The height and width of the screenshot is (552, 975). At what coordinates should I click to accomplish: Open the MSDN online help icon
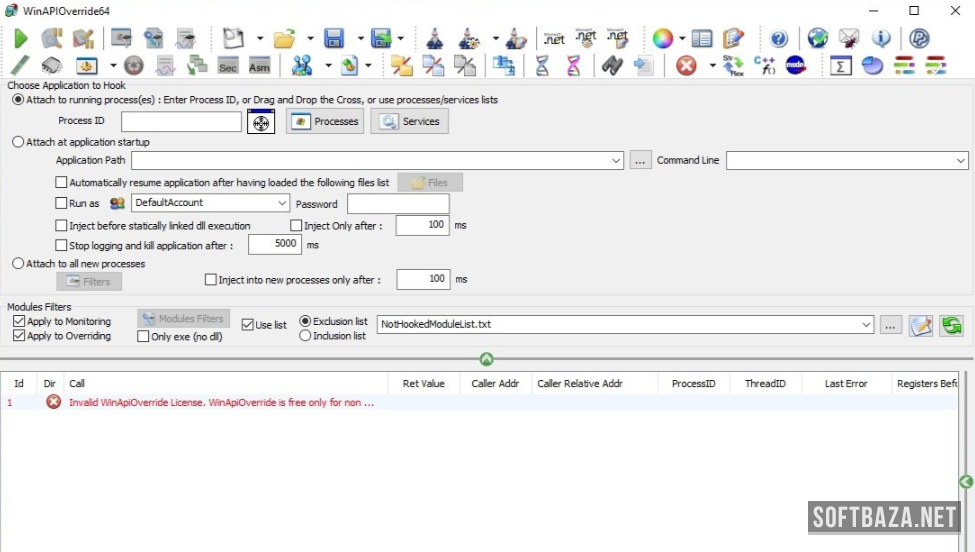(797, 66)
